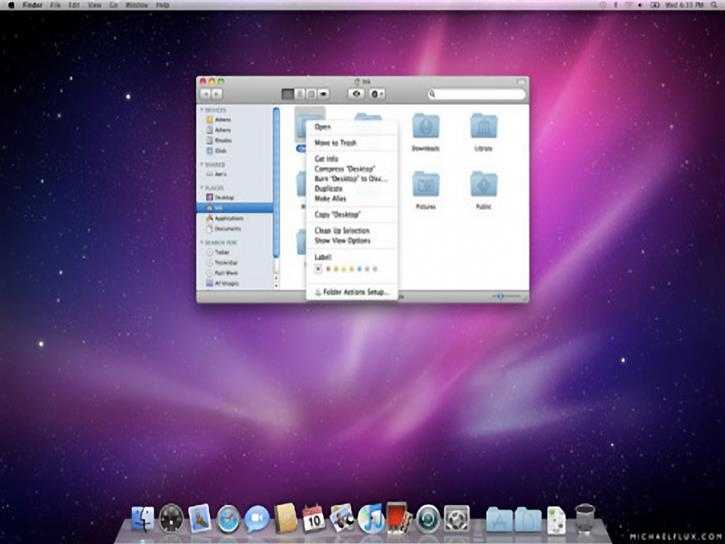The width and height of the screenshot is (725, 544).
Task: Select the Public folder icon
Action: coord(483,184)
